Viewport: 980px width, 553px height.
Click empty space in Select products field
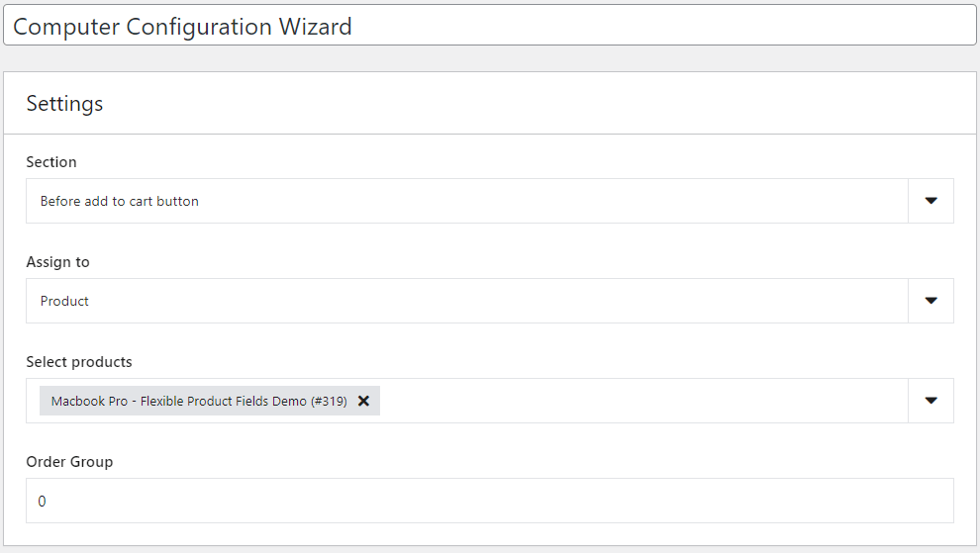pos(643,402)
